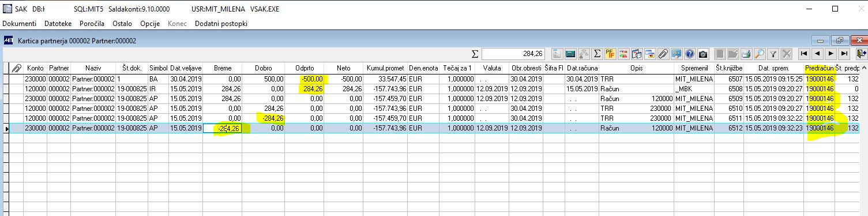Screen dimensions: 868x216
Task: Go to last record navigation button
Action: 844,54
